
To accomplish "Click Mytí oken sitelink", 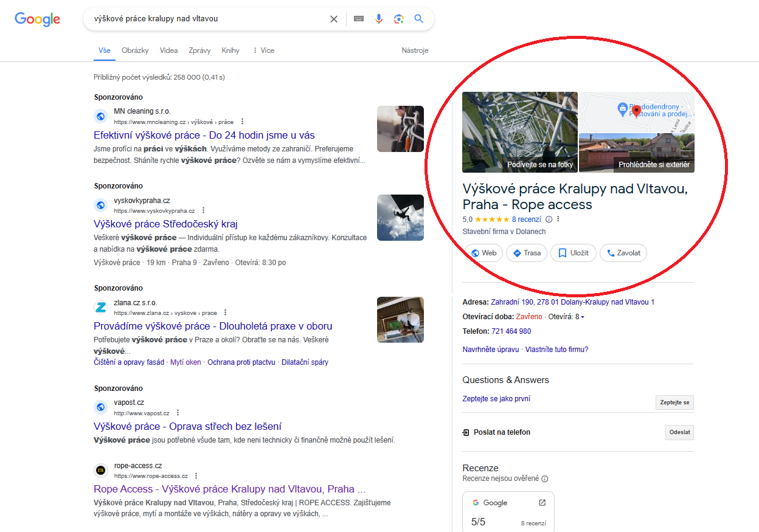I will [x=185, y=362].
